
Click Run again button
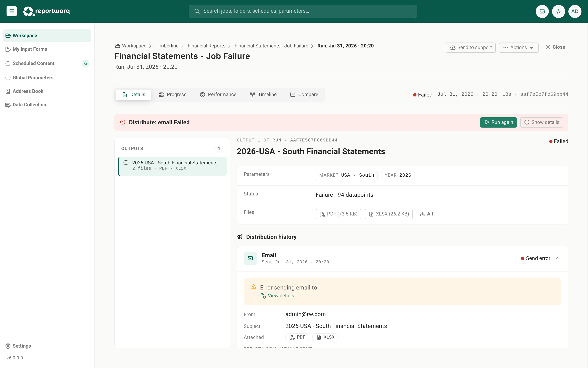(x=498, y=122)
